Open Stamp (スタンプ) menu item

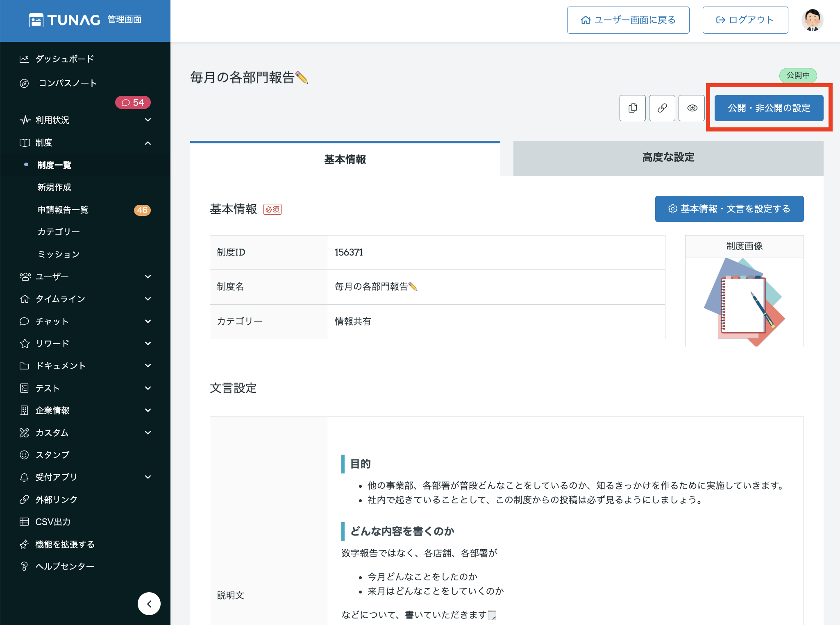(52, 455)
